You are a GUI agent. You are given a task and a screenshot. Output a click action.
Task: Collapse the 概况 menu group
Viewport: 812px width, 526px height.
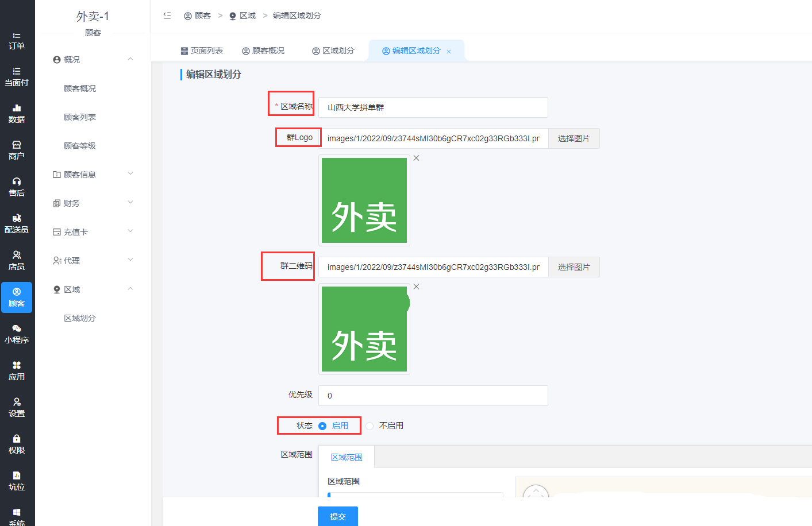130,59
